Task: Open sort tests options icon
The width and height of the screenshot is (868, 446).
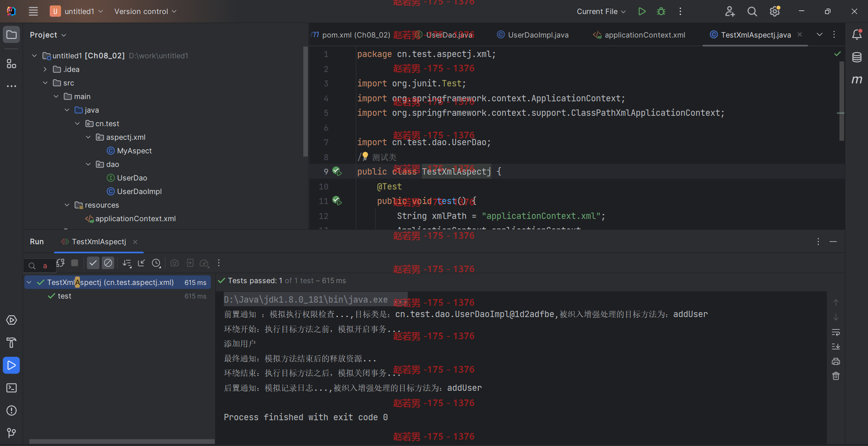Action: [x=127, y=263]
